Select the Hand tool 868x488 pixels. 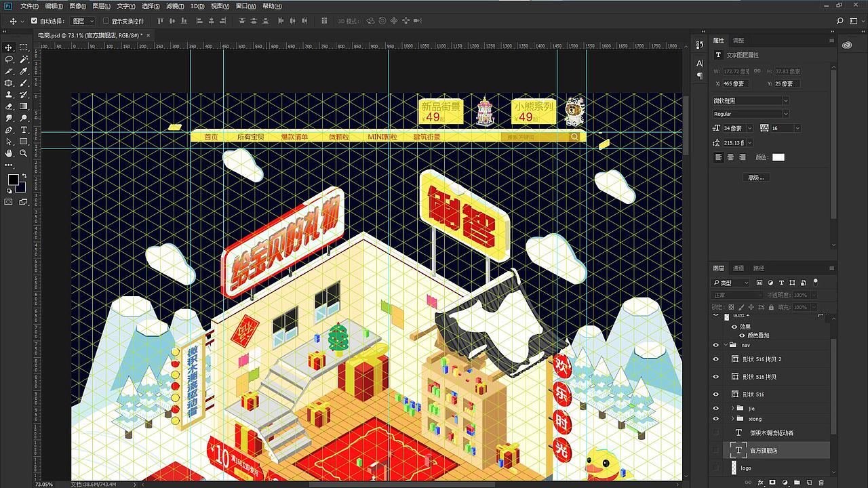click(9, 153)
